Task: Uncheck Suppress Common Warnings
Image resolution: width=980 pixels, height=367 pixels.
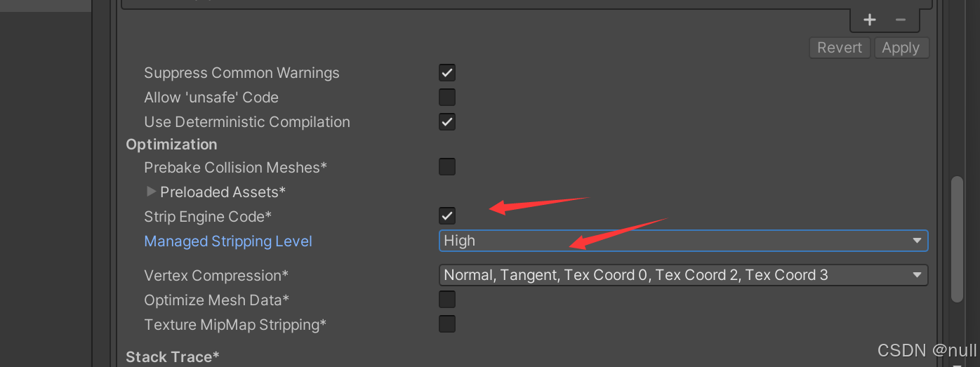Action: (x=447, y=73)
